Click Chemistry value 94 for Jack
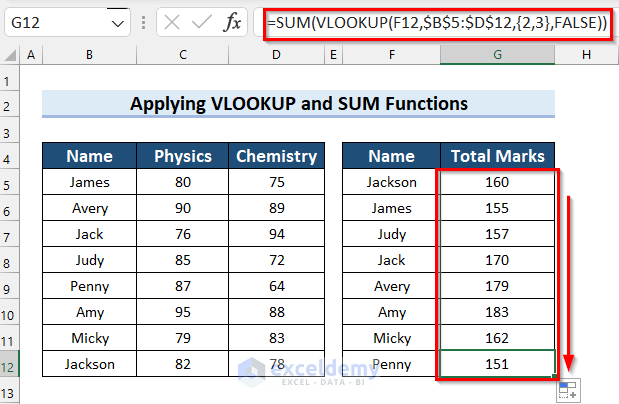This screenshot has height=404, width=619. point(276,234)
